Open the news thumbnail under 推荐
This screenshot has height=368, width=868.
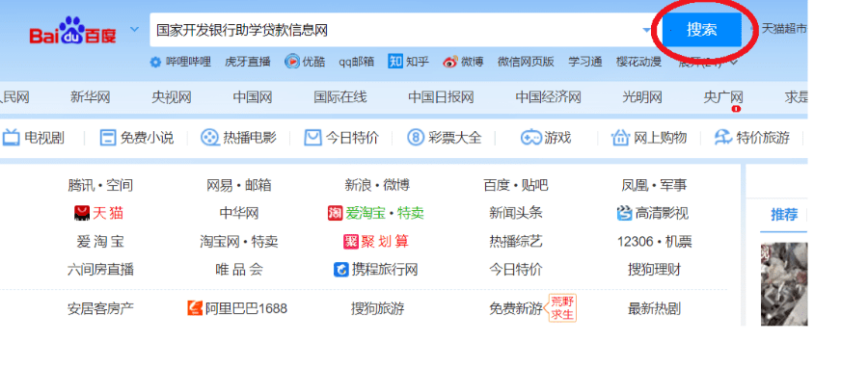tap(784, 284)
